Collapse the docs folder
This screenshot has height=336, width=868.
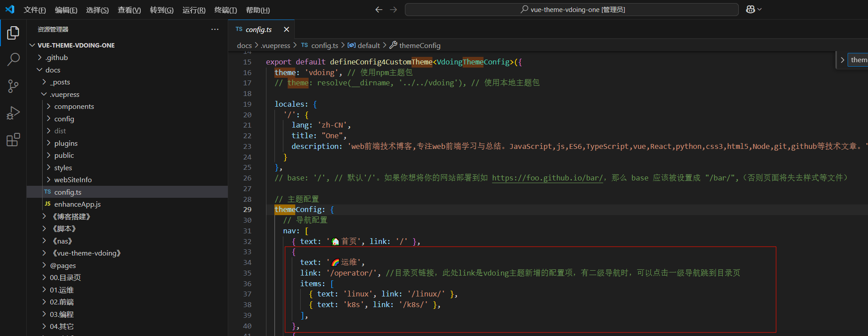tap(127, 70)
